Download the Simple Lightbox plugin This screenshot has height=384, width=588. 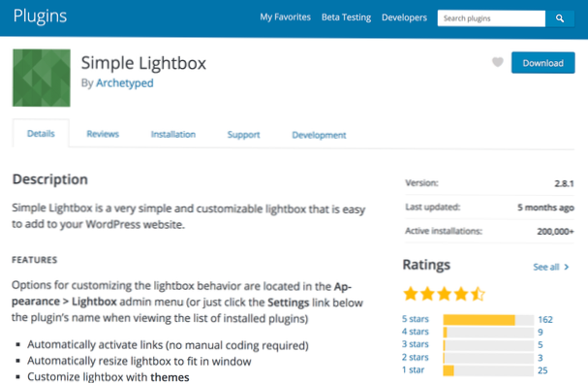point(543,63)
